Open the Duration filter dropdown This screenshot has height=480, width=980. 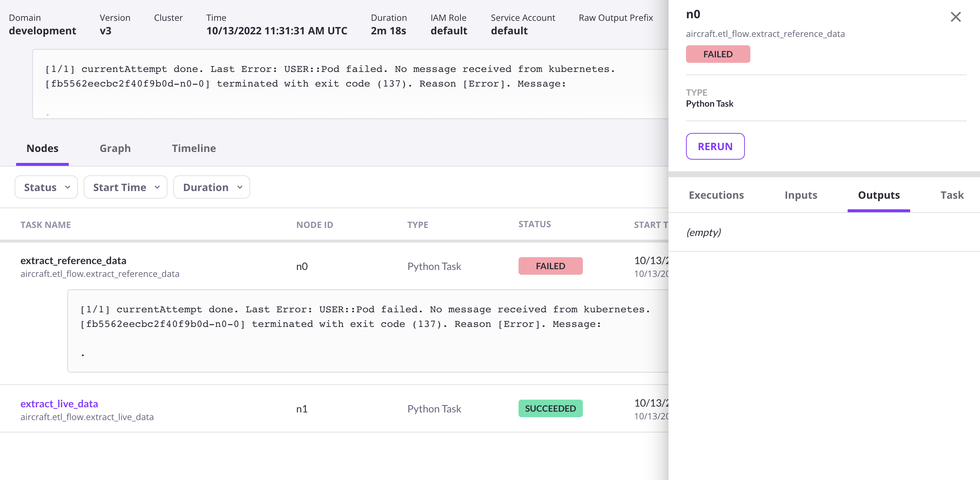(x=211, y=187)
